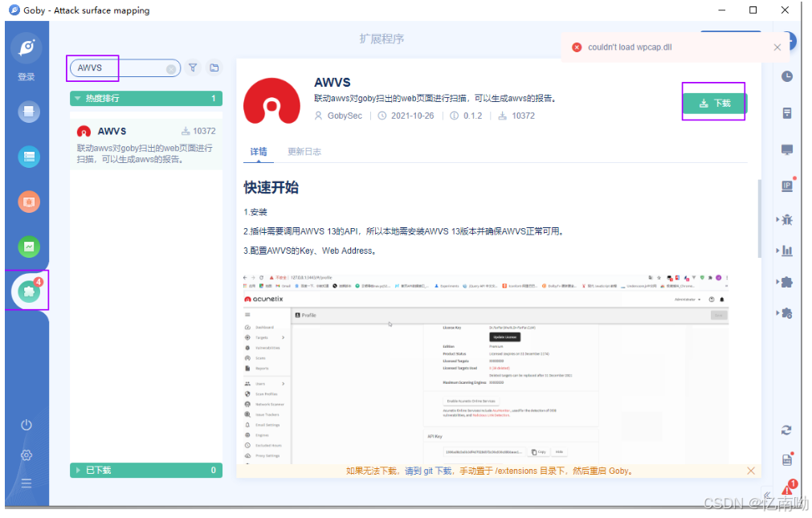Open the scan section in left sidebar

[29, 112]
